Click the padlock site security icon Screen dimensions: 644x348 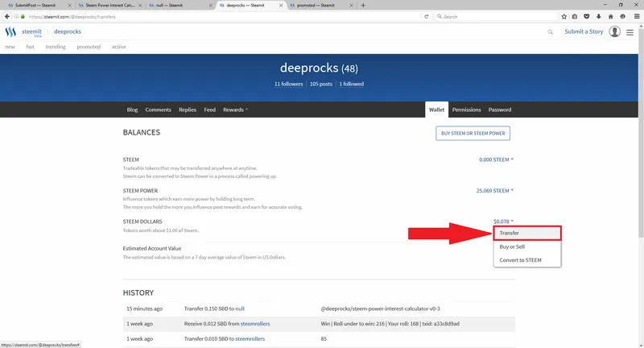[x=23, y=16]
